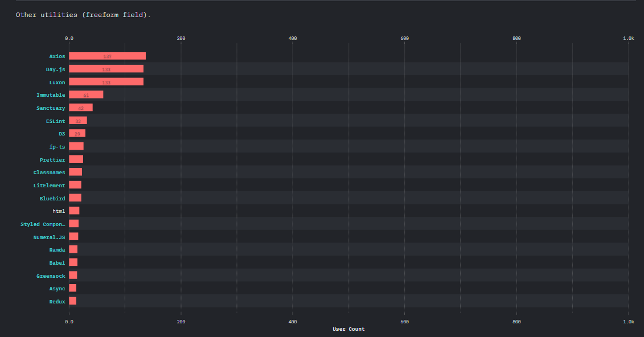Click the top axis 600 tick label
This screenshot has height=337, width=644.
[404, 38]
